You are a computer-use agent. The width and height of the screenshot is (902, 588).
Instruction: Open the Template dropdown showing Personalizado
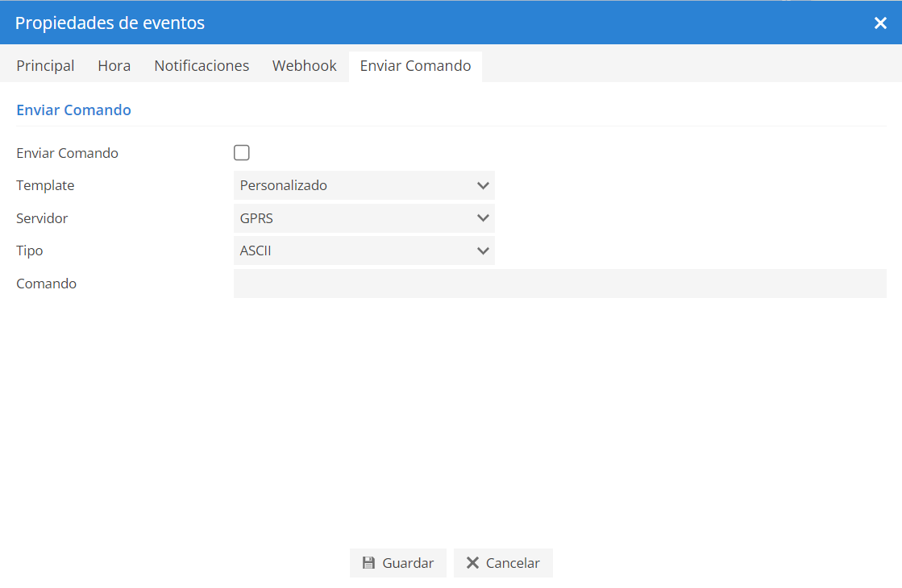(364, 185)
